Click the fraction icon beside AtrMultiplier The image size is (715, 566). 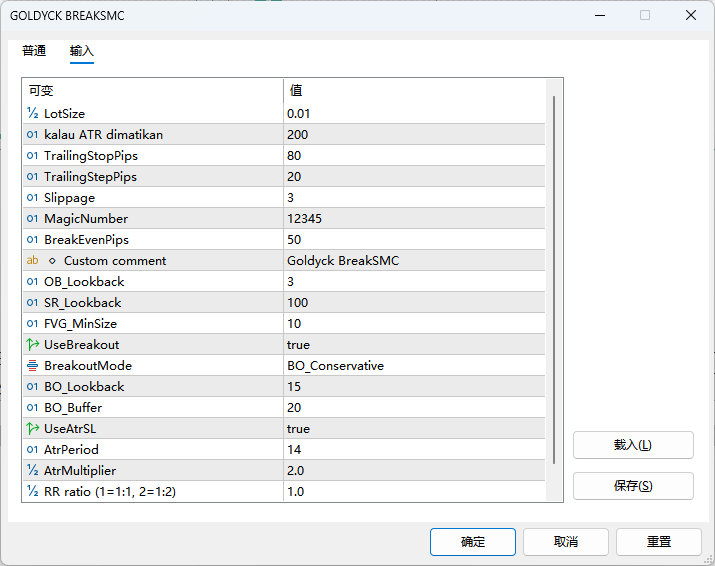tap(33, 471)
